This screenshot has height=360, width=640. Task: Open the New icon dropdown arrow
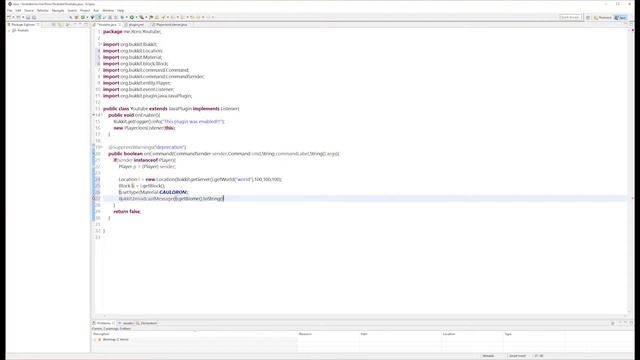[13, 18]
